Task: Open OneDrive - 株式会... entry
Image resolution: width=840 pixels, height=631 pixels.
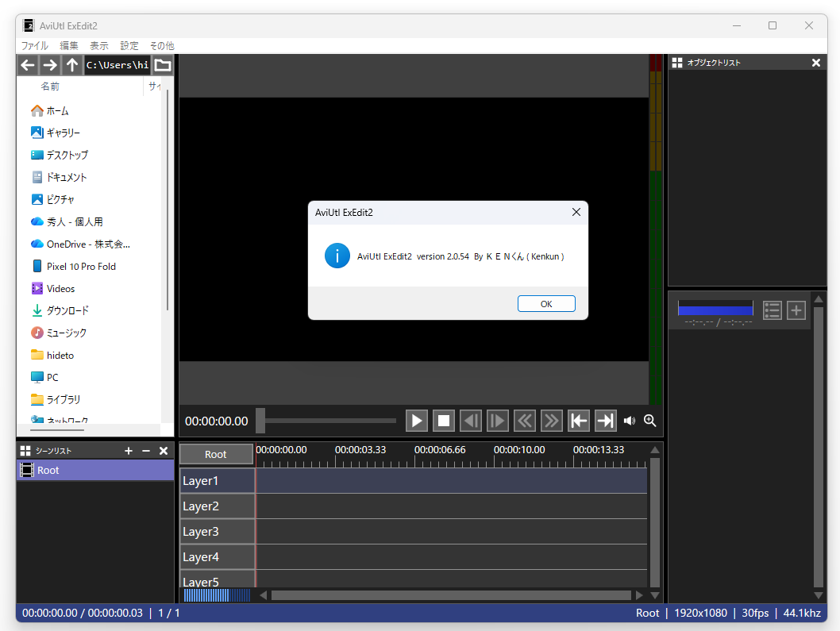Action: point(80,244)
